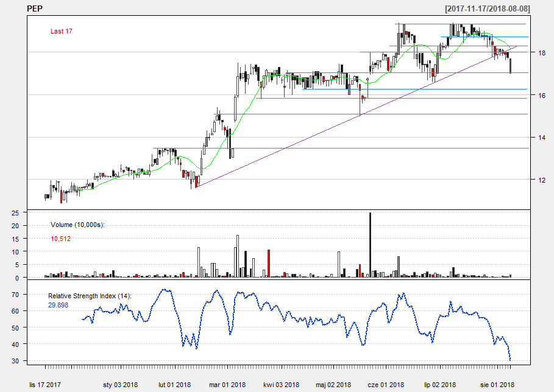Click the tall red volume bar near kwi 2018
Image resolution: width=554 pixels, height=392 pixels.
(269, 264)
